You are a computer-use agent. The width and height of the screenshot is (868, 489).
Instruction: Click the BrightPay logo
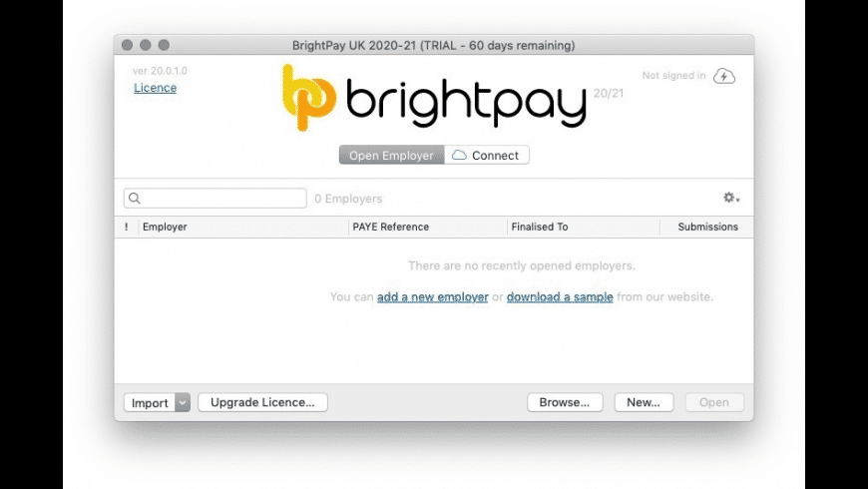coord(435,98)
